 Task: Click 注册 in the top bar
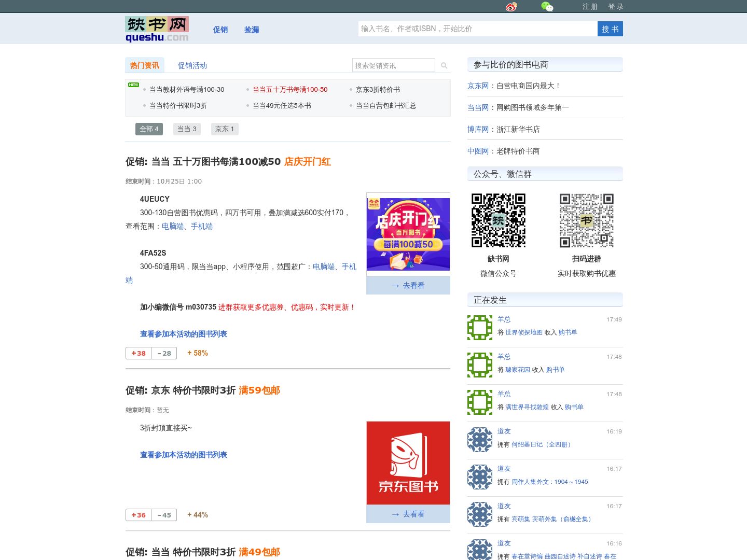pyautogui.click(x=590, y=7)
